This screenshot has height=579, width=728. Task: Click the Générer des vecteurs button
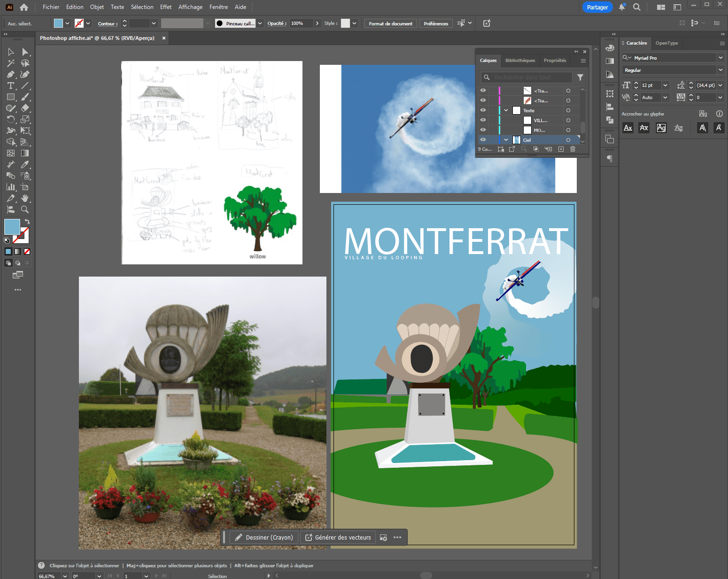(338, 537)
